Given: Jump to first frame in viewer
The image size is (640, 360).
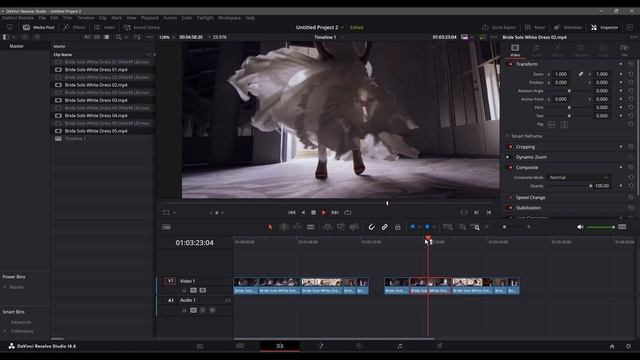Looking at the screenshot, I should click(x=291, y=212).
